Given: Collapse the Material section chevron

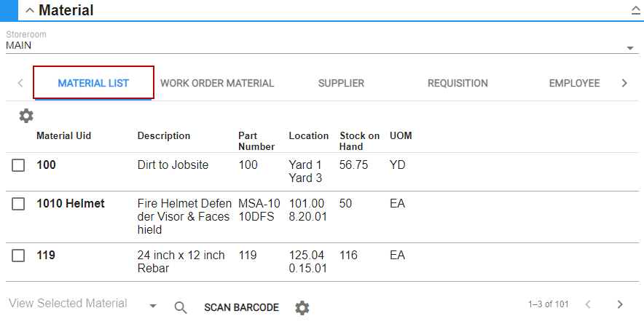Looking at the screenshot, I should coord(29,11).
